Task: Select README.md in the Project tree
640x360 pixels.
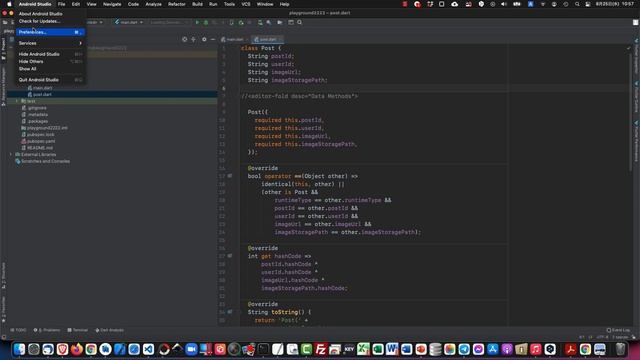Action: coord(37,148)
